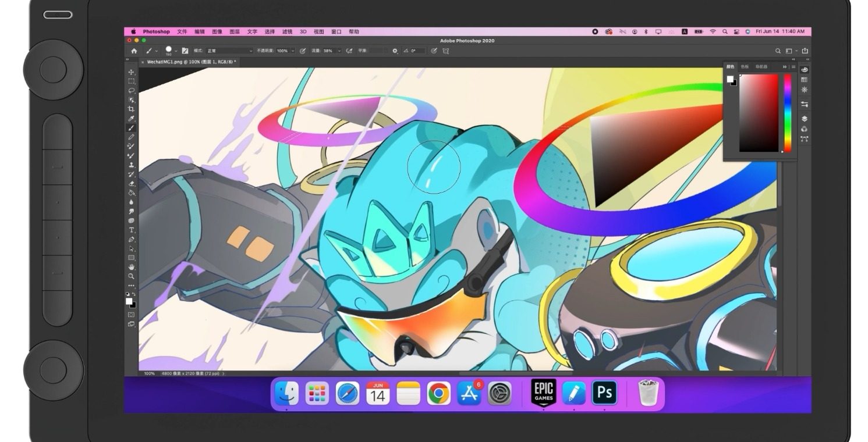Image resolution: width=868 pixels, height=442 pixels.
Task: Select the Horizontal Type tool
Action: click(x=131, y=230)
